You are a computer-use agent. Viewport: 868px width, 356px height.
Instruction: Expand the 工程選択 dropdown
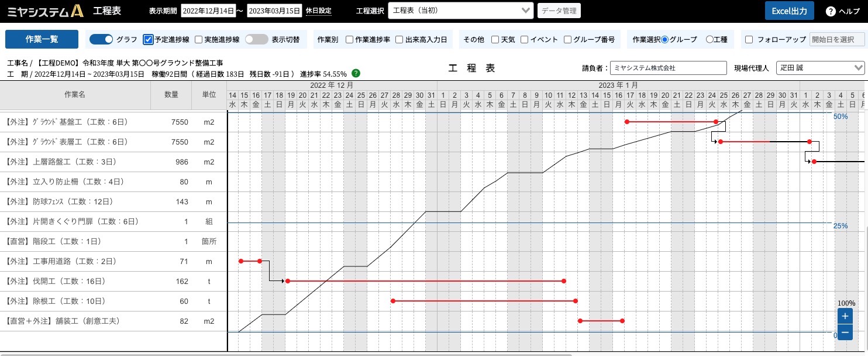click(x=460, y=11)
